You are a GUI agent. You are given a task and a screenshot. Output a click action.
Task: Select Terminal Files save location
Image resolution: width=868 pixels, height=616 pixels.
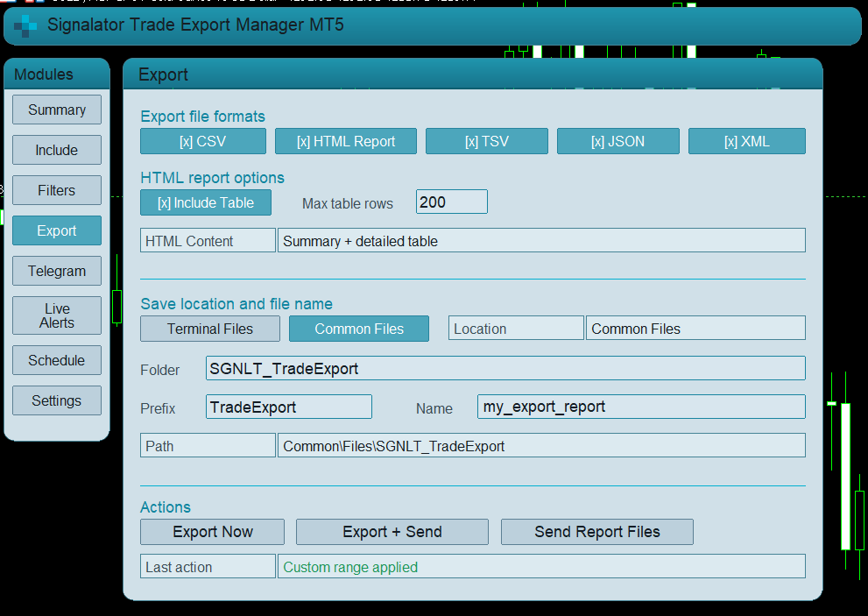(x=210, y=329)
